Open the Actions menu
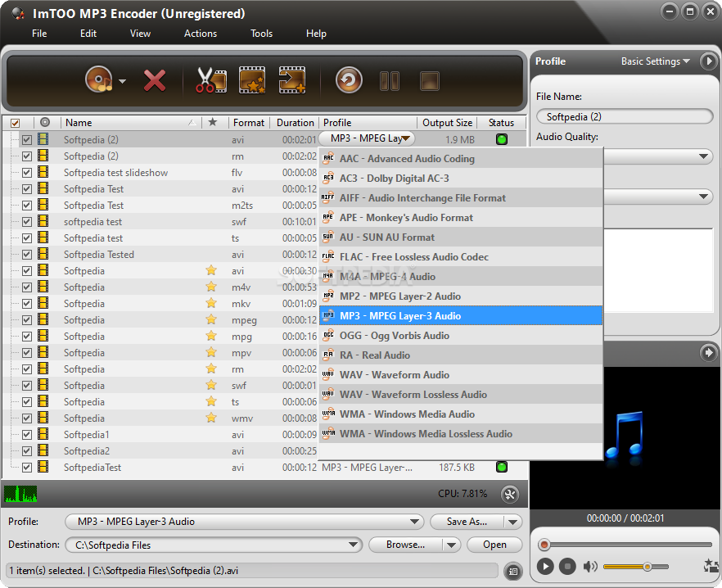722x588 pixels. [x=201, y=34]
